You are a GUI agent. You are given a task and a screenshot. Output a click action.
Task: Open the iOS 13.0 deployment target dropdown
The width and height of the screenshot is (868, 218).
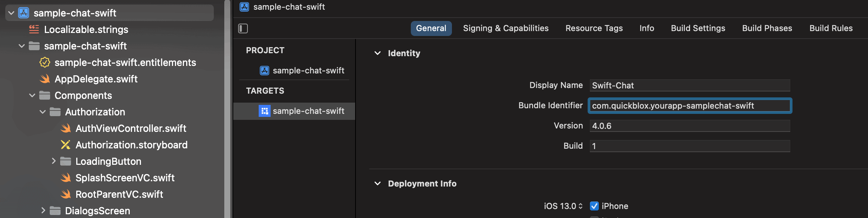point(563,206)
